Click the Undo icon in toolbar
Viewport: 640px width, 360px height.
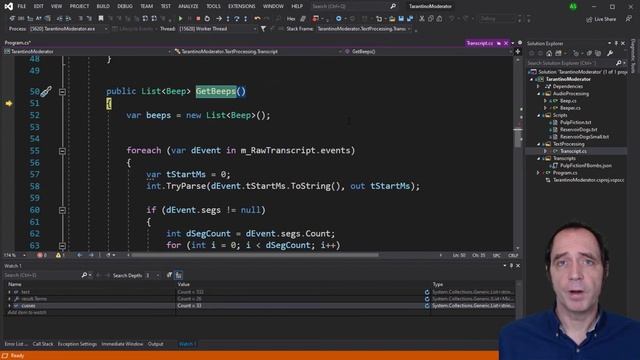click(x=257, y=19)
